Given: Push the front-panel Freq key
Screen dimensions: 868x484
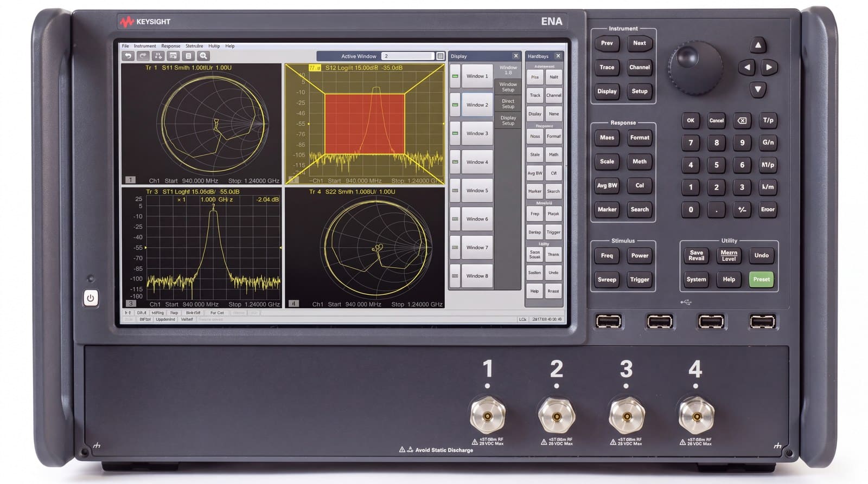Looking at the screenshot, I should point(607,255).
